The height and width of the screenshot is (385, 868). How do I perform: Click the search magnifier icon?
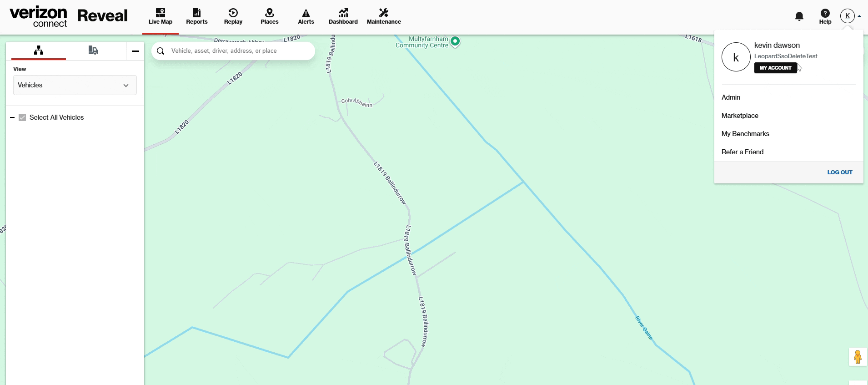point(161,51)
